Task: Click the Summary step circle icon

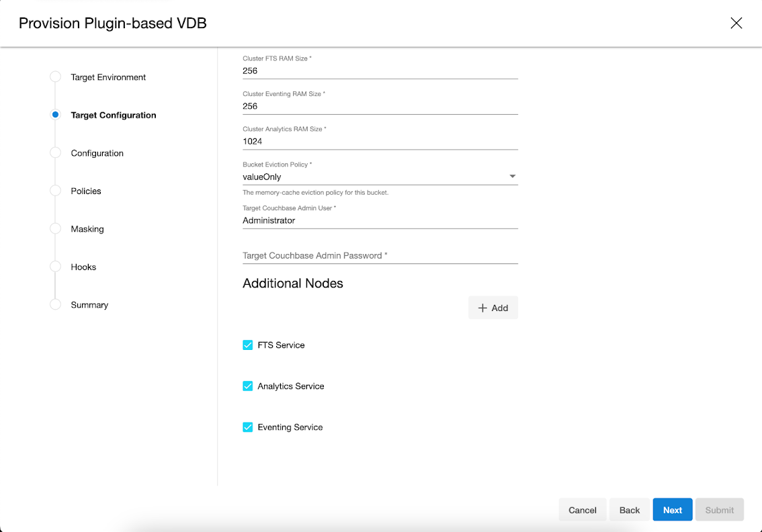Action: 56,305
